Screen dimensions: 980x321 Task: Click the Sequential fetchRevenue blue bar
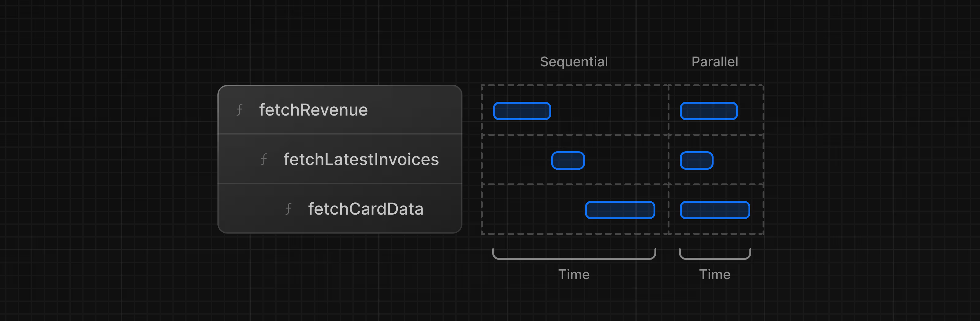click(x=522, y=111)
